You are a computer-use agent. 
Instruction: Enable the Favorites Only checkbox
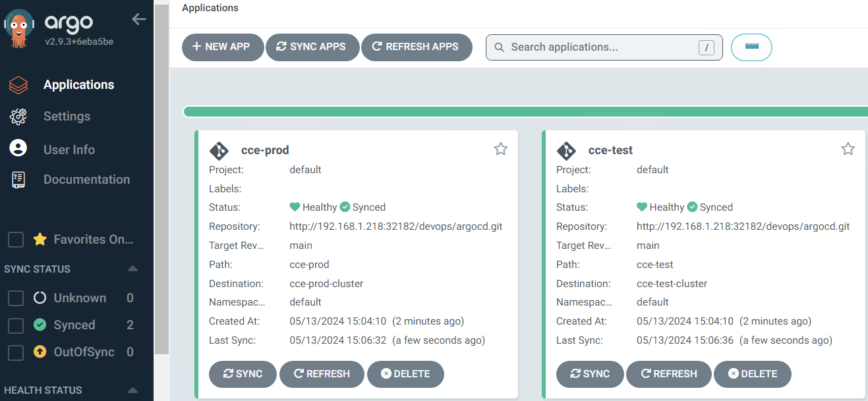(x=16, y=240)
